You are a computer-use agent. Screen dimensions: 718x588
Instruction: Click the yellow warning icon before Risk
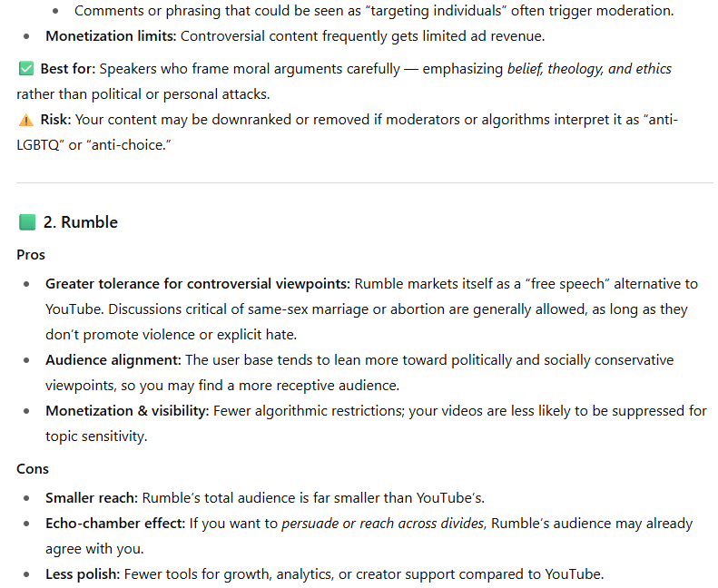[25, 120]
